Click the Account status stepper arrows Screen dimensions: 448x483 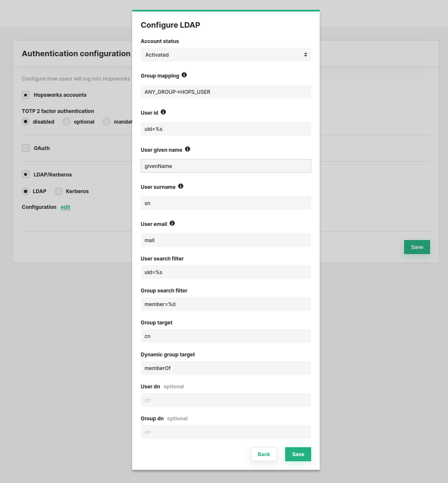305,55
